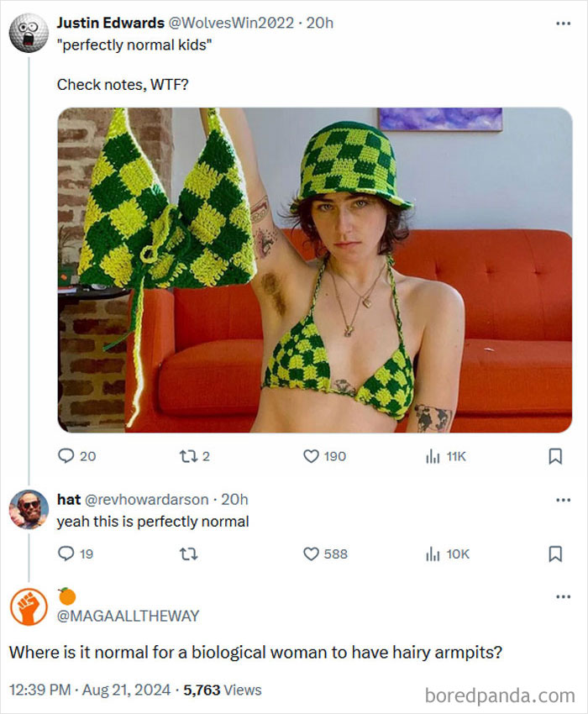This screenshot has height=714, width=588.
Task: Open more options on MAGAALLTHEWAY tweet
Action: pyautogui.click(x=564, y=596)
